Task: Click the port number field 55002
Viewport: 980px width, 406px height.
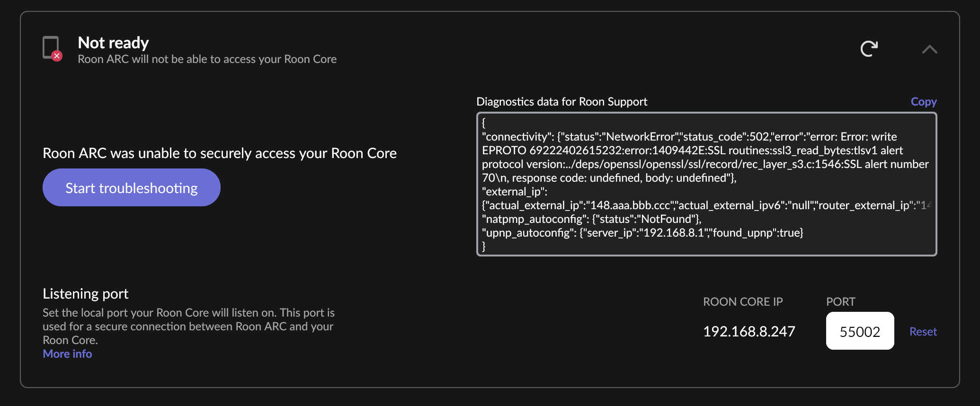Action: coord(860,331)
